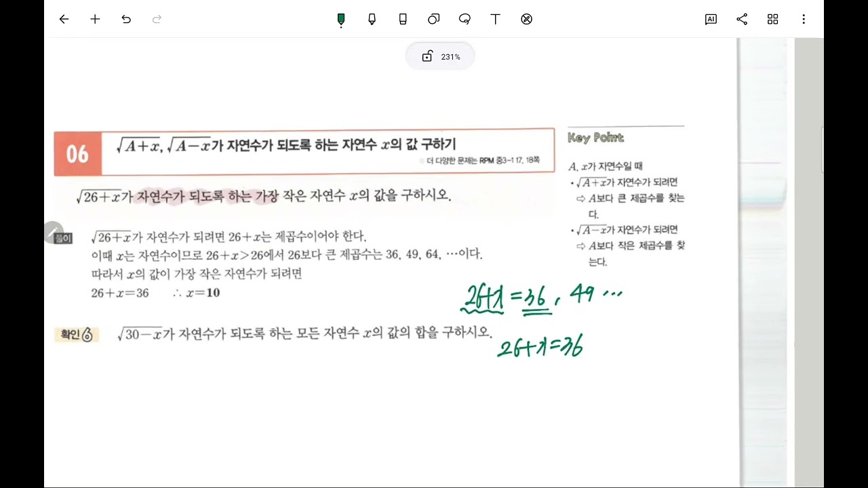Image resolution: width=868 pixels, height=488 pixels.
Task: Open the three-dot more options menu
Action: pyautogui.click(x=804, y=19)
